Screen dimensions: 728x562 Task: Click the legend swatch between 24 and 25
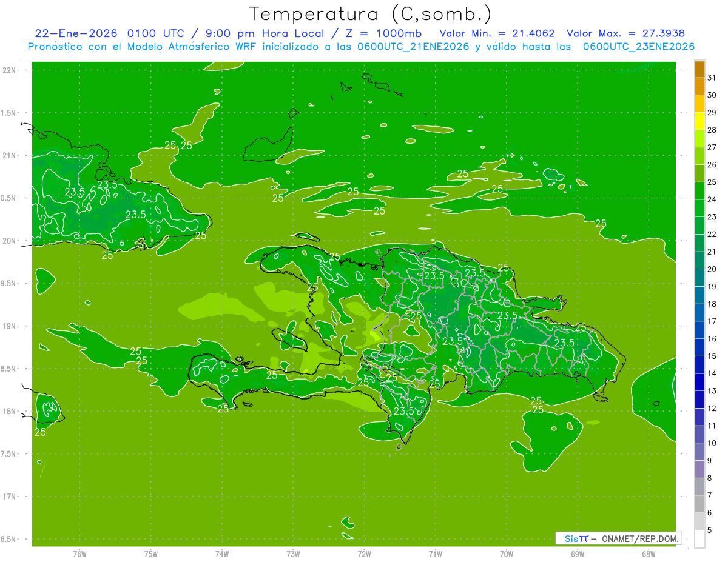point(699,191)
